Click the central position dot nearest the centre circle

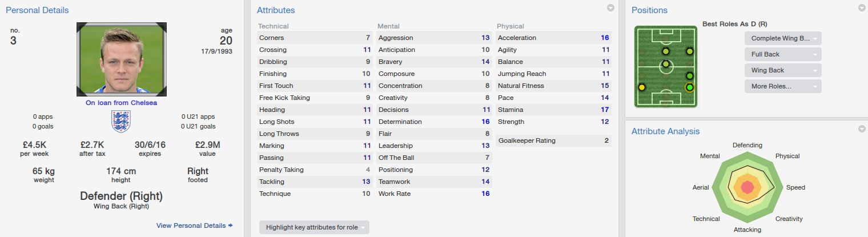[666, 63]
